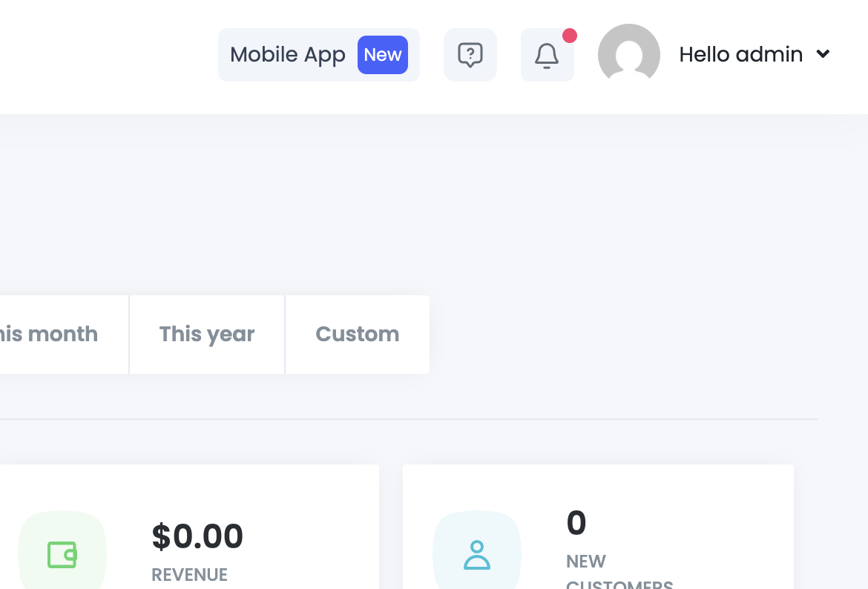Click the REVENUE label text
Screen dimensions: 868x589
(189, 575)
